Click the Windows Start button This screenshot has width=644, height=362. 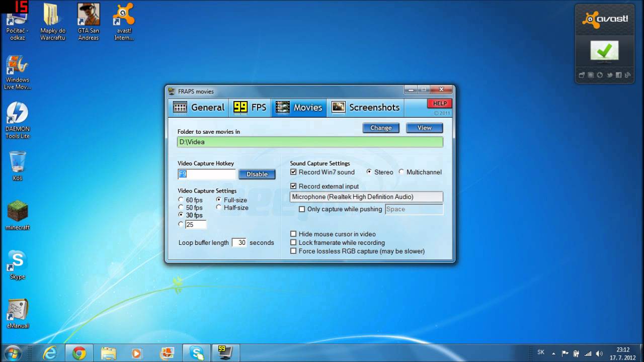[x=12, y=353]
